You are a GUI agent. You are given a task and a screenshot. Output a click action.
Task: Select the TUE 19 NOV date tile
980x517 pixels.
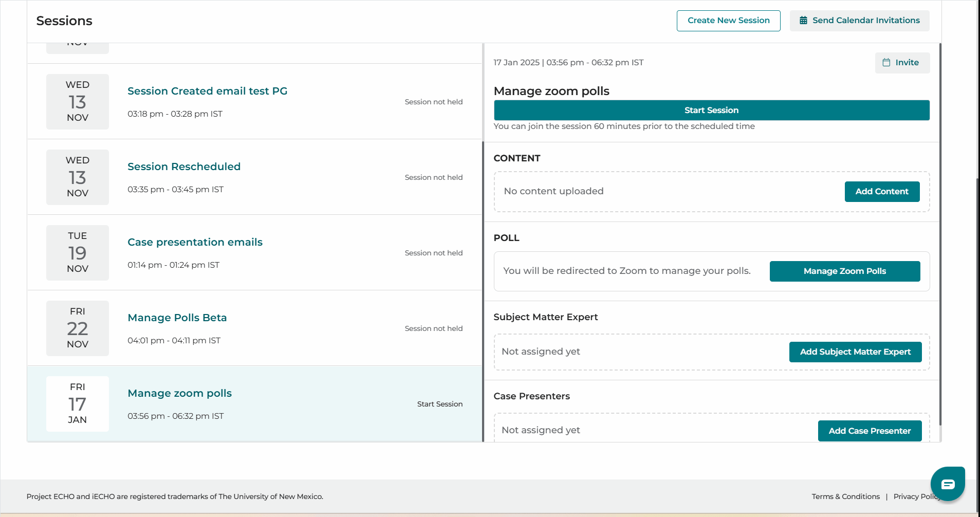click(78, 253)
